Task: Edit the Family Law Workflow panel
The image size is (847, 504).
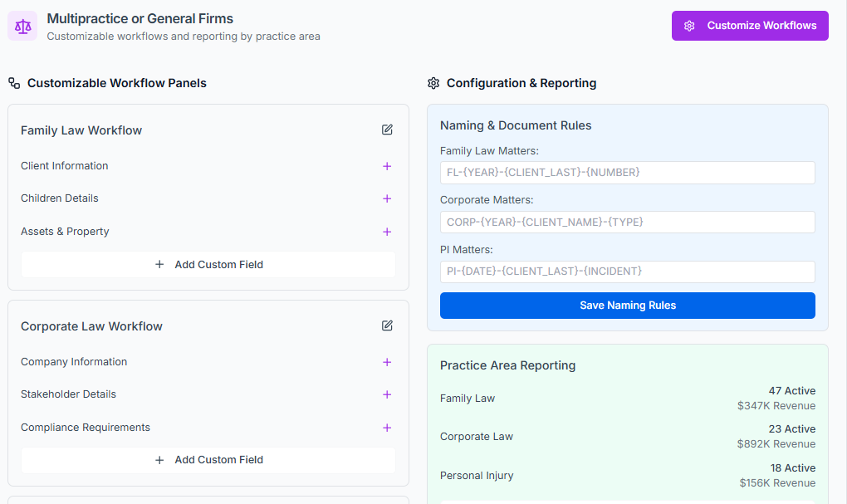Action: point(387,130)
